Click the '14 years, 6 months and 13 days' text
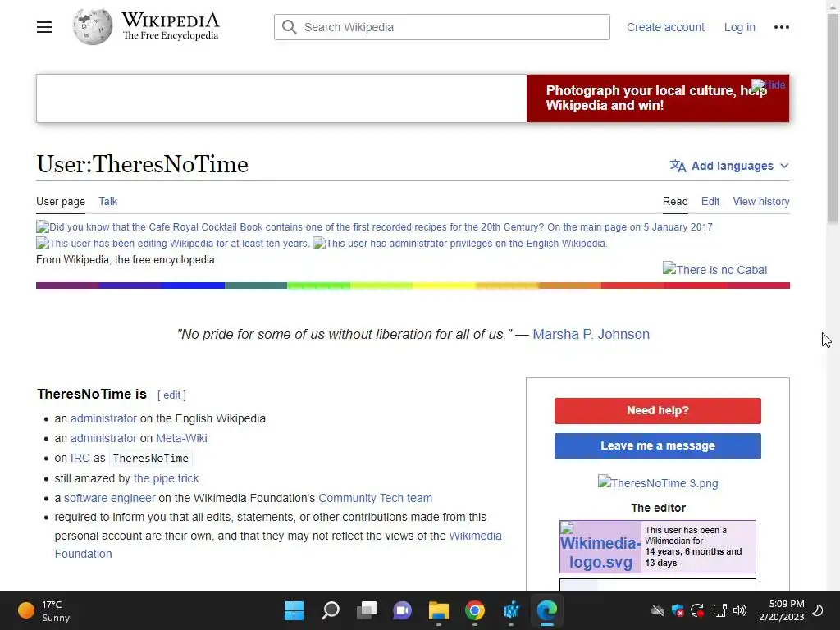This screenshot has height=630, width=840. tap(693, 557)
